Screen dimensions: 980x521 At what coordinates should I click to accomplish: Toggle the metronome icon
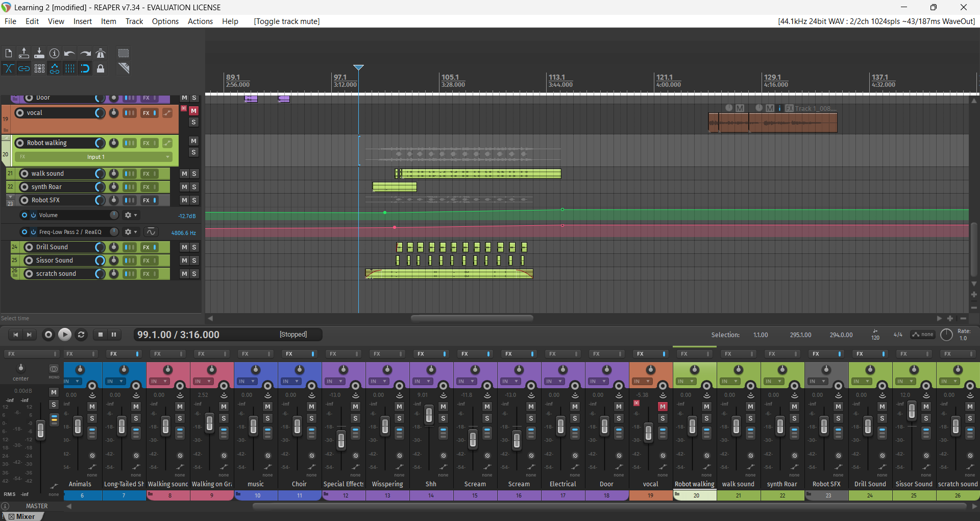pos(101,53)
